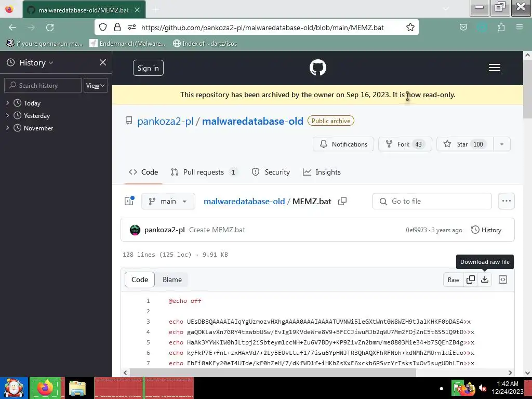The image size is (532, 399).
Task: Click malwaredatabase-old breadcrumb link
Action: tap(244, 201)
